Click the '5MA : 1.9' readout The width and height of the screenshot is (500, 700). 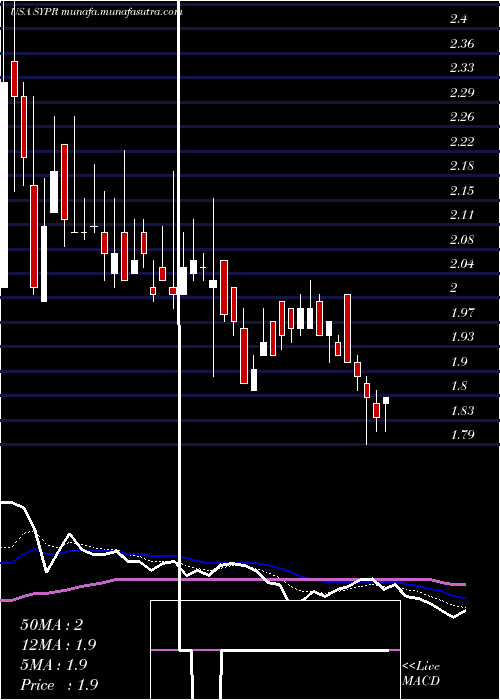(x=54, y=665)
